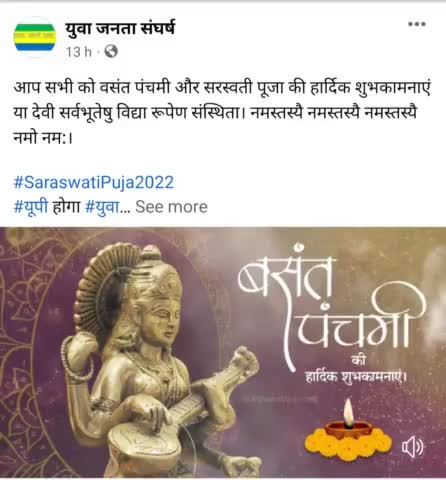The image size is (446, 480).
Task: Open the three-dot post options menu
Action: 417,24
